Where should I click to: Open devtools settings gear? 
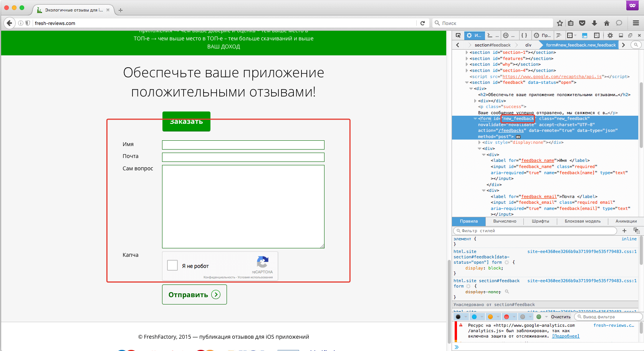pyautogui.click(x=610, y=35)
